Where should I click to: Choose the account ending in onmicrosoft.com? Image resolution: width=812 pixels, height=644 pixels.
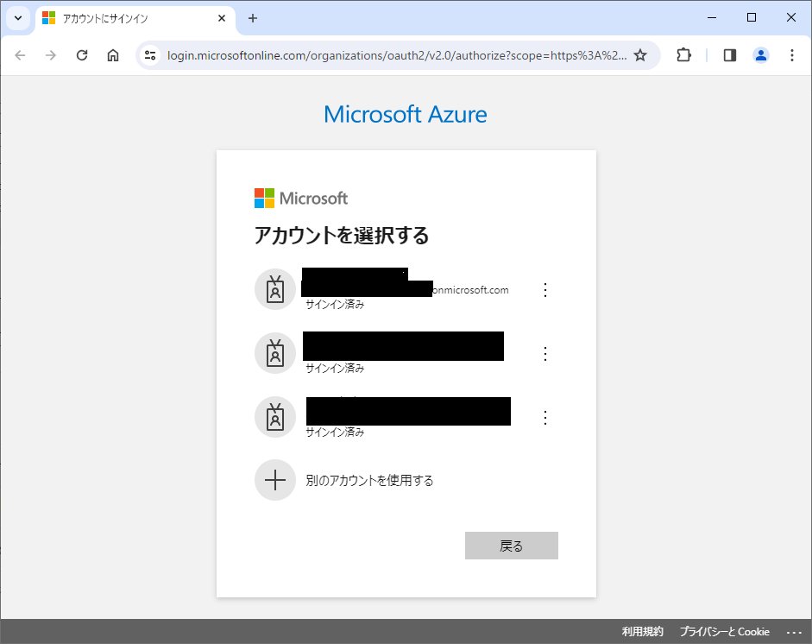pos(406,289)
